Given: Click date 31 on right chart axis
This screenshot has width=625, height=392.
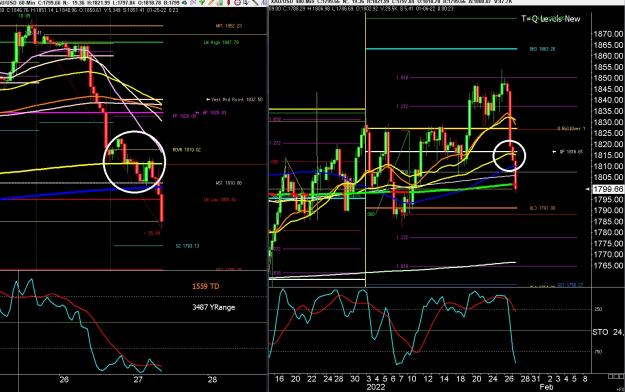Looking at the screenshot, I should point(536,379).
